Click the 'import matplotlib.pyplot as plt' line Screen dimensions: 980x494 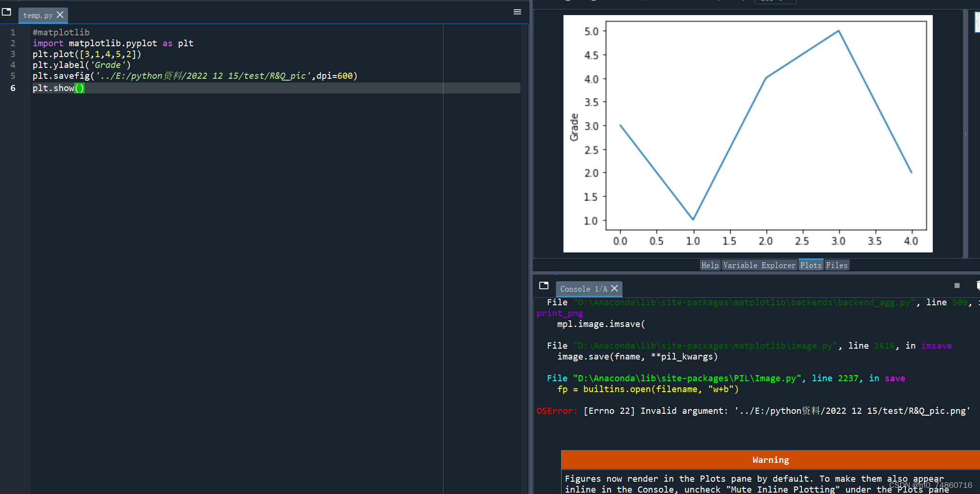pos(113,43)
